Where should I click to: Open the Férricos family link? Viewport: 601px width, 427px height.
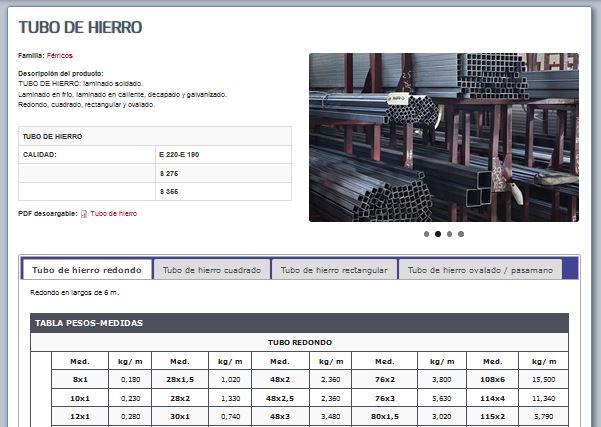point(59,56)
